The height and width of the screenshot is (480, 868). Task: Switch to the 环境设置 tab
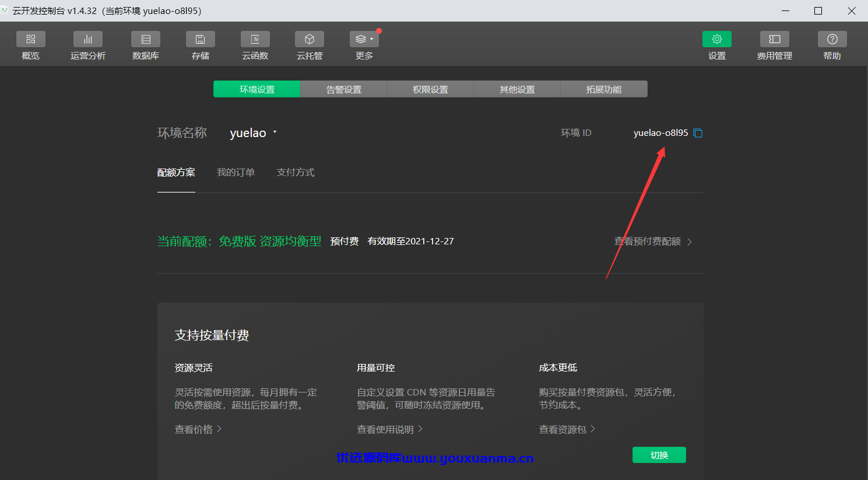coord(257,89)
